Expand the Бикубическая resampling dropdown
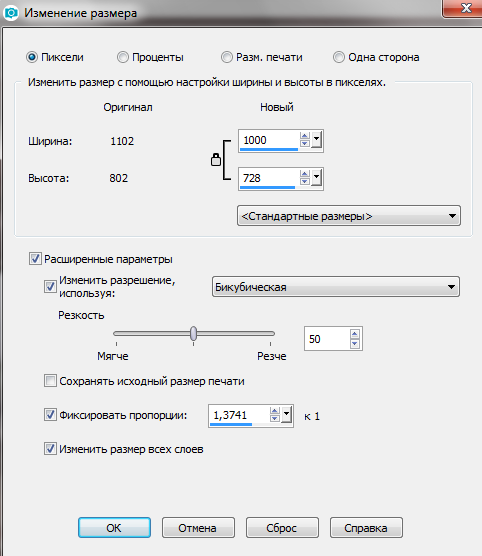 point(336,287)
